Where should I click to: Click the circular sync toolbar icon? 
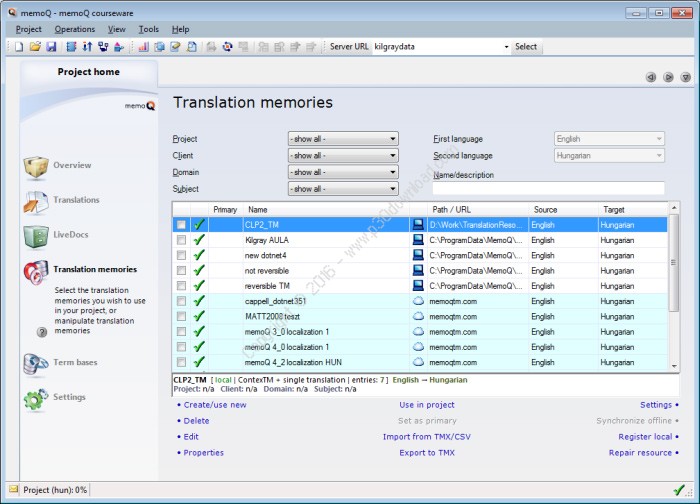228,46
